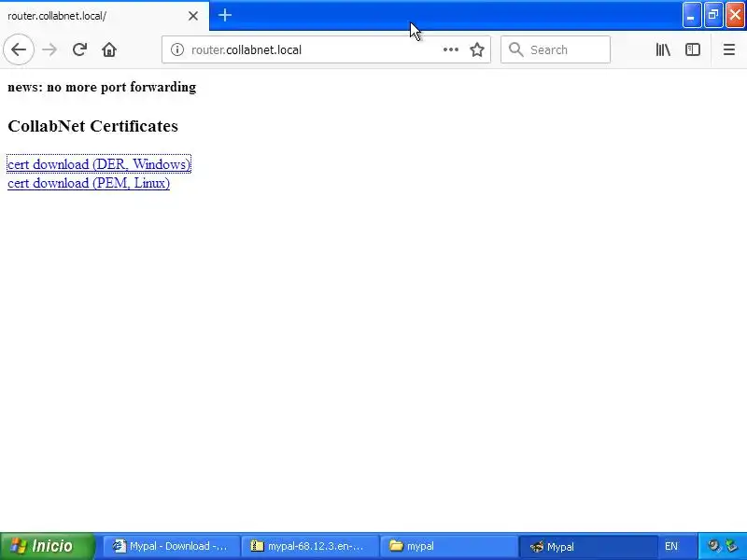This screenshot has height=560, width=747.
Task: Open the Inicio start menu
Action: click(x=48, y=546)
